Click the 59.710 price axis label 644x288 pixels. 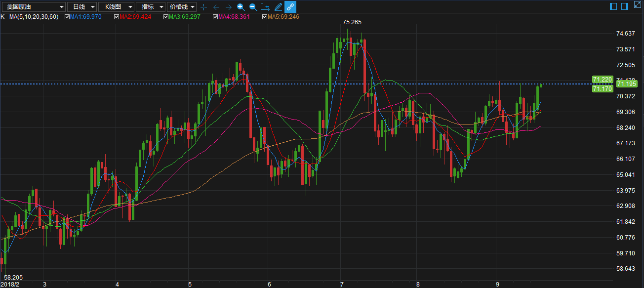626,253
